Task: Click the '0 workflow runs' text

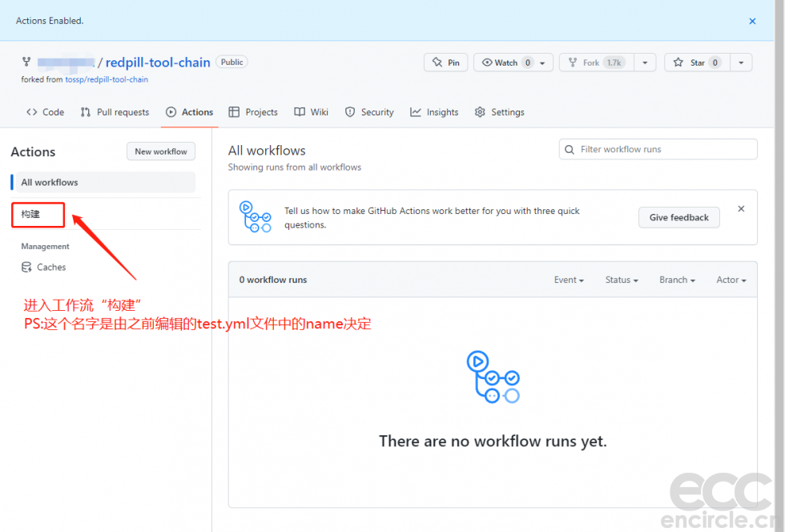Action: (273, 280)
